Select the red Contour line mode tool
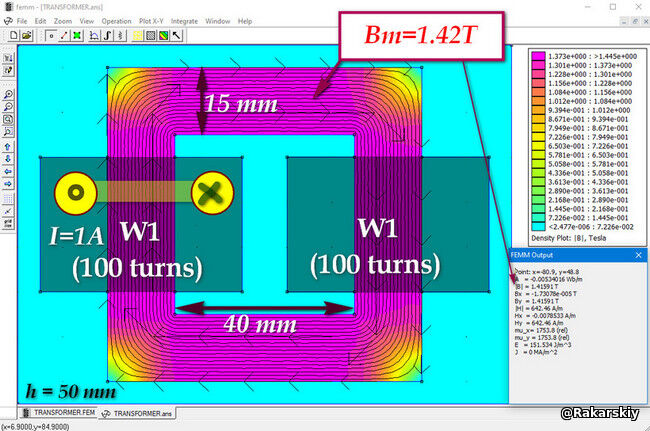Image resolution: width=650 pixels, height=431 pixels. [64, 36]
